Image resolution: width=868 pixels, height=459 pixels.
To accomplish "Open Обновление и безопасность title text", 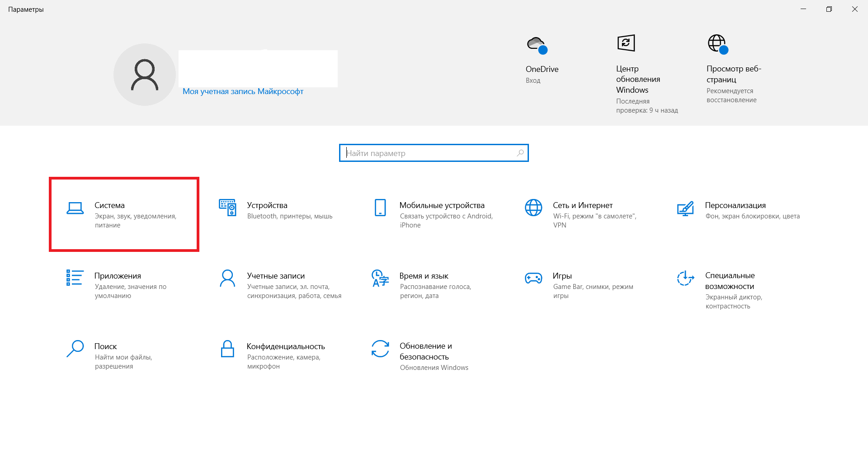I will (425, 351).
